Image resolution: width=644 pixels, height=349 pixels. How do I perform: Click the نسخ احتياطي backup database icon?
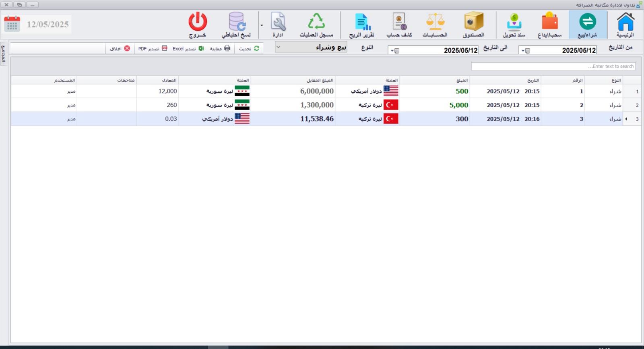click(x=236, y=25)
